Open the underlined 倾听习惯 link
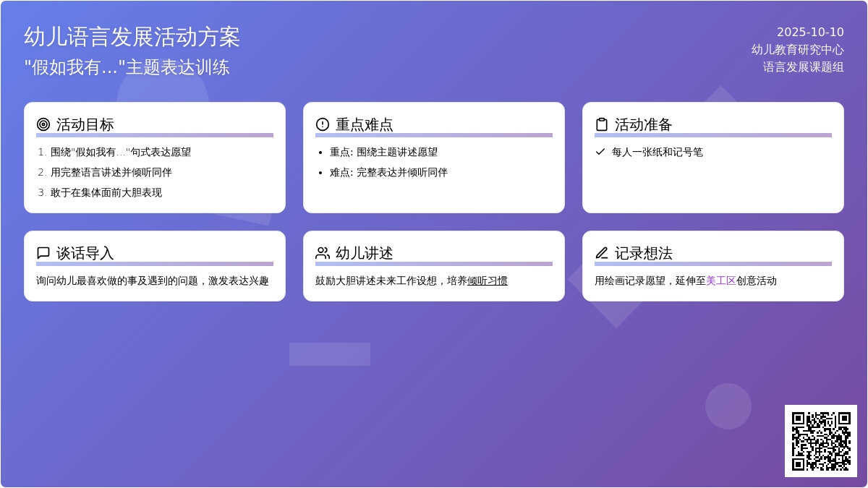This screenshot has height=488, width=868. point(488,281)
